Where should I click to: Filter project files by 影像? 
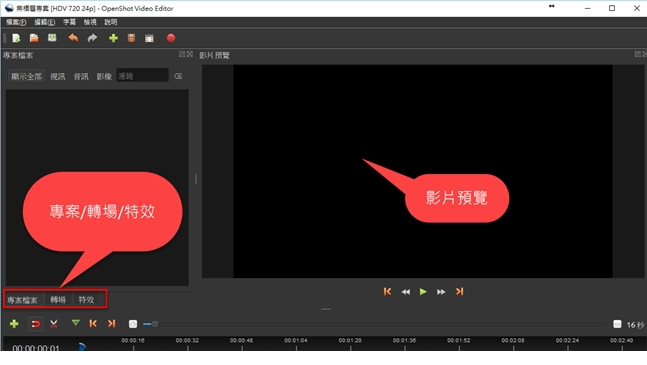pos(104,76)
